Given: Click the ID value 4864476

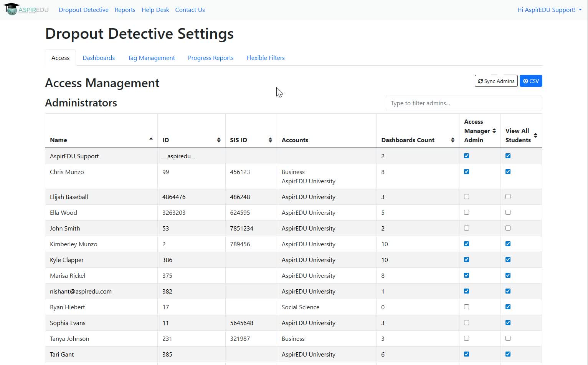Looking at the screenshot, I should (174, 197).
